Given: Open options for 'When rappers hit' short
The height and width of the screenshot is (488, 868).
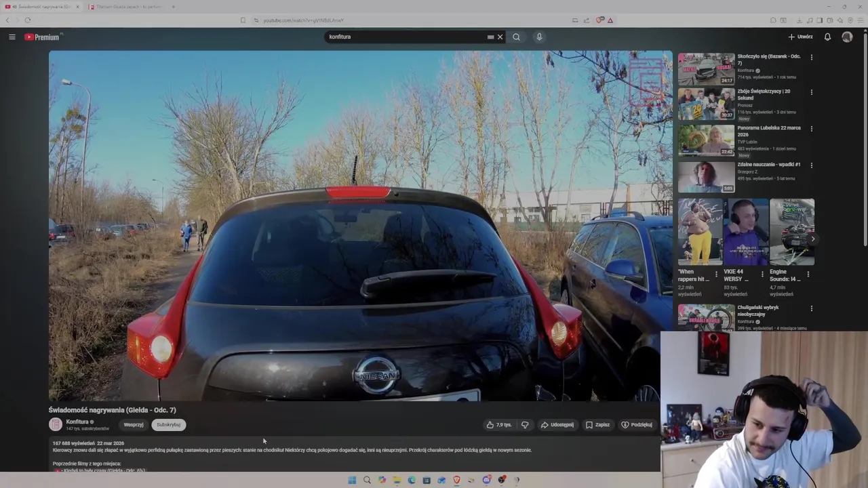Looking at the screenshot, I should 716,274.
